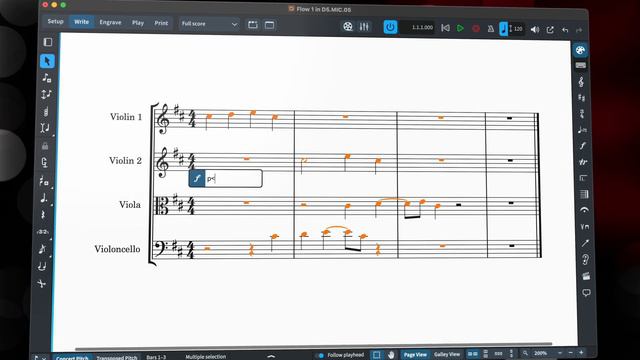Screen dimensions: 640x360
Task: Enable marquee selection tool in status bar
Action: 377,355
